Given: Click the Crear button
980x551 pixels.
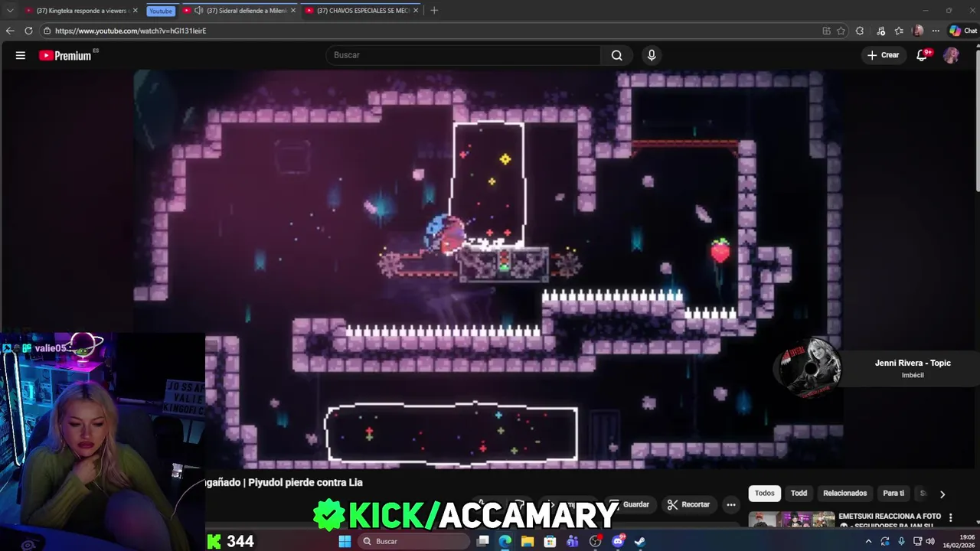Looking at the screenshot, I should pos(884,55).
